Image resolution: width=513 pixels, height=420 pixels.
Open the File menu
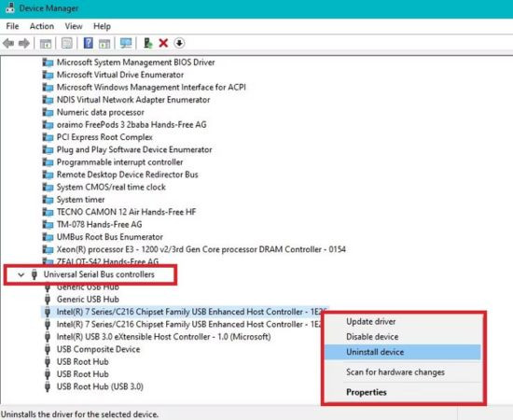12,26
